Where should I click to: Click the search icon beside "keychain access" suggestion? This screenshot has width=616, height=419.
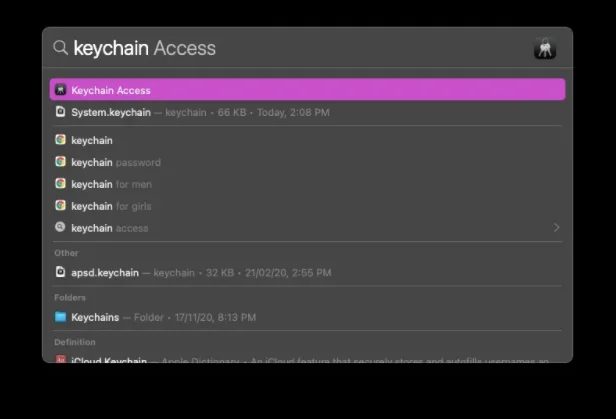pos(61,228)
